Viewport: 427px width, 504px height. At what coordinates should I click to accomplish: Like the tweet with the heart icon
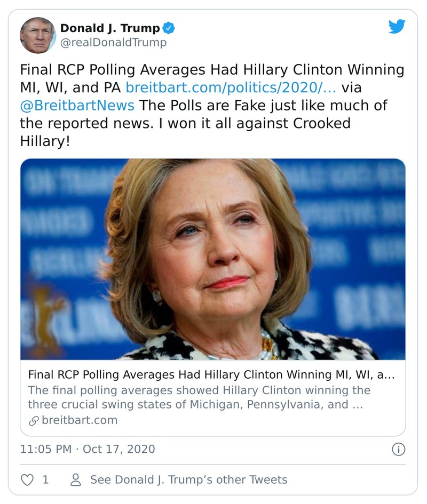coord(27,479)
